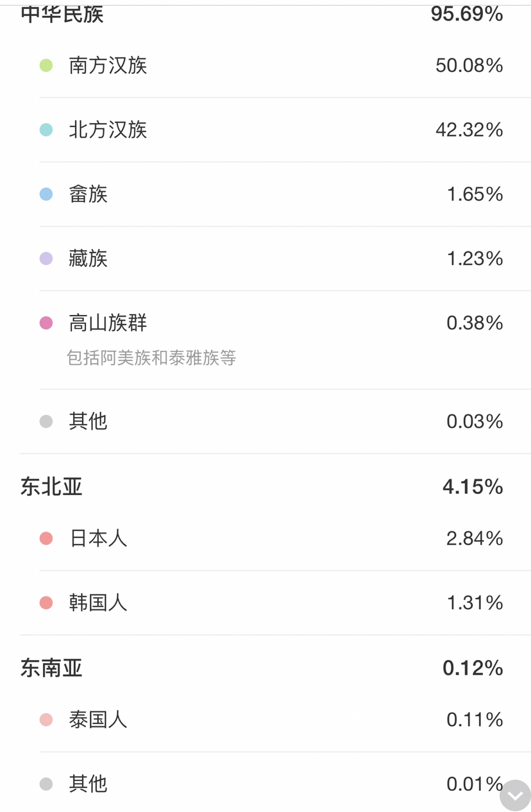Tap the 中华民族 heading
This screenshot has width=531, height=812.
[62, 13]
